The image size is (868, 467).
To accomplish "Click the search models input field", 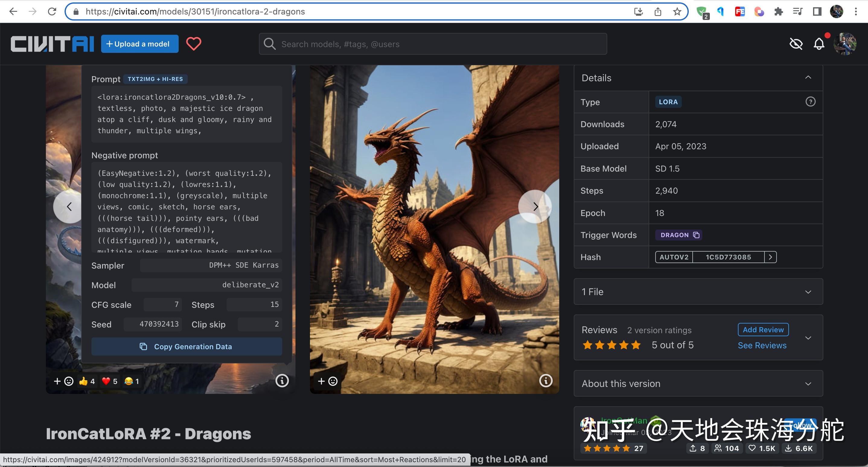I will point(433,44).
